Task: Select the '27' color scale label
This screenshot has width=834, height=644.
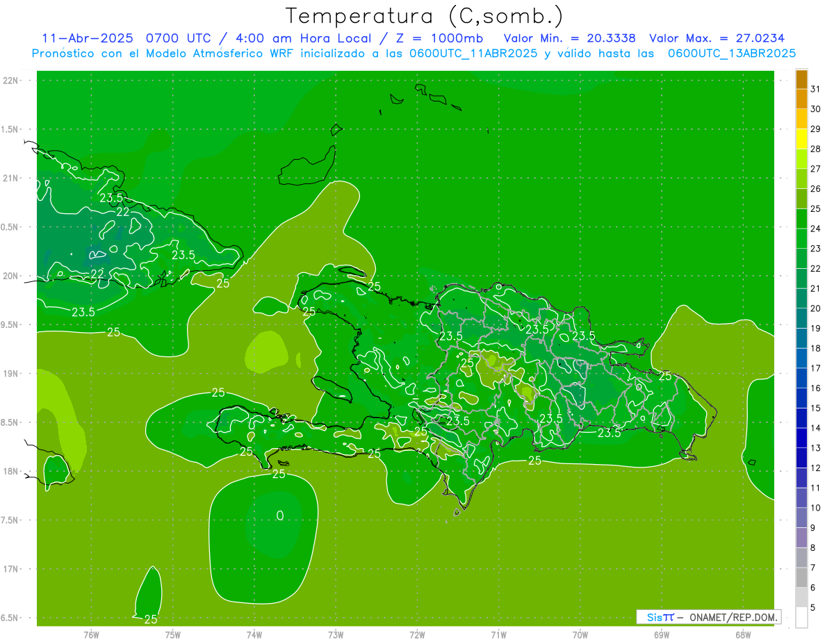Action: 816,169
